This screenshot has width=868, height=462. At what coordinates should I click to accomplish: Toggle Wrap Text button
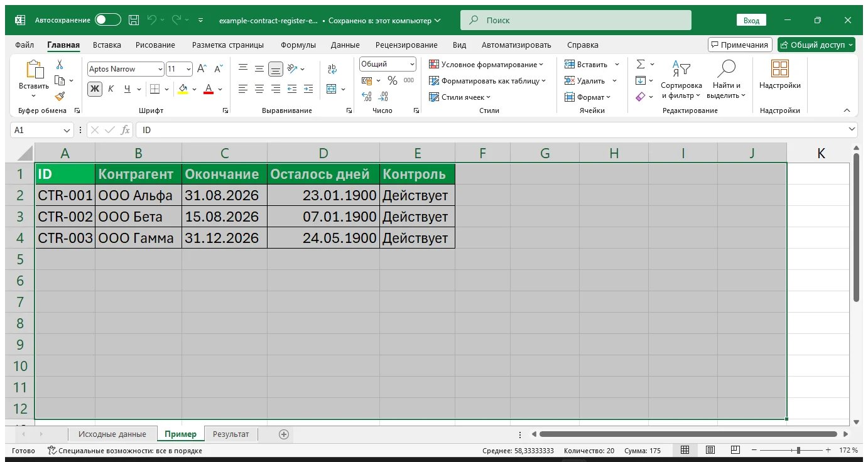click(x=332, y=69)
